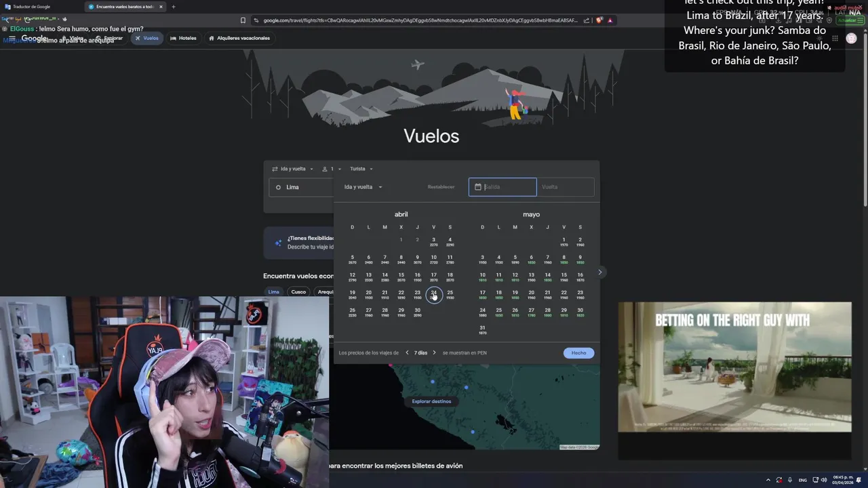The width and height of the screenshot is (868, 488).
Task: Open the Ida y vuelta dropdown in calendar
Action: pos(363,187)
